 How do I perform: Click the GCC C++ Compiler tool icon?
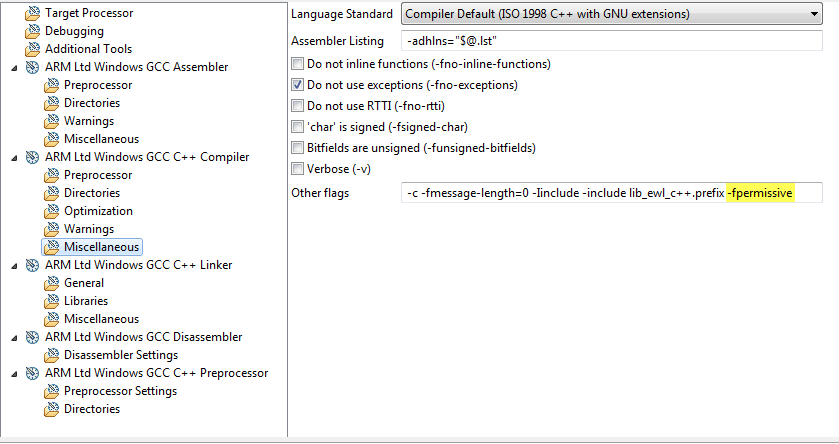tap(32, 157)
